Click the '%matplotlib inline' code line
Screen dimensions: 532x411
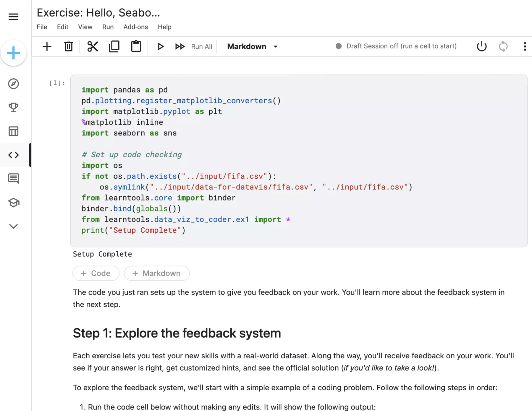[x=122, y=122]
